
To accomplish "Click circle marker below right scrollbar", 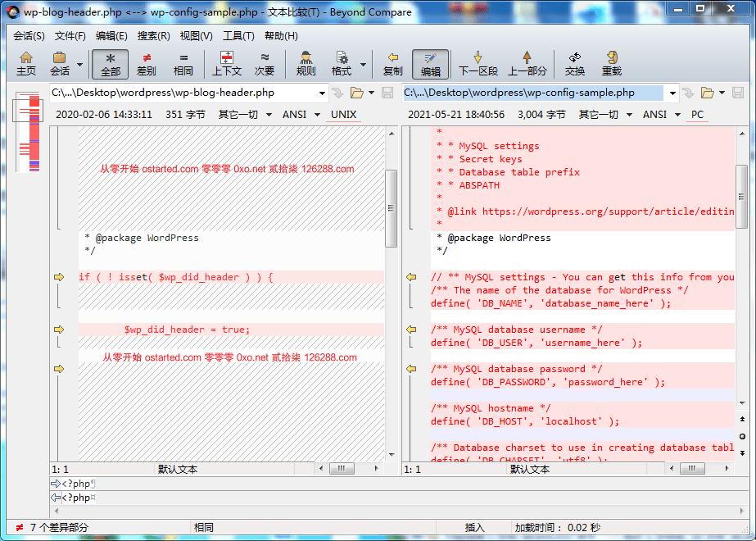I will (x=743, y=436).
